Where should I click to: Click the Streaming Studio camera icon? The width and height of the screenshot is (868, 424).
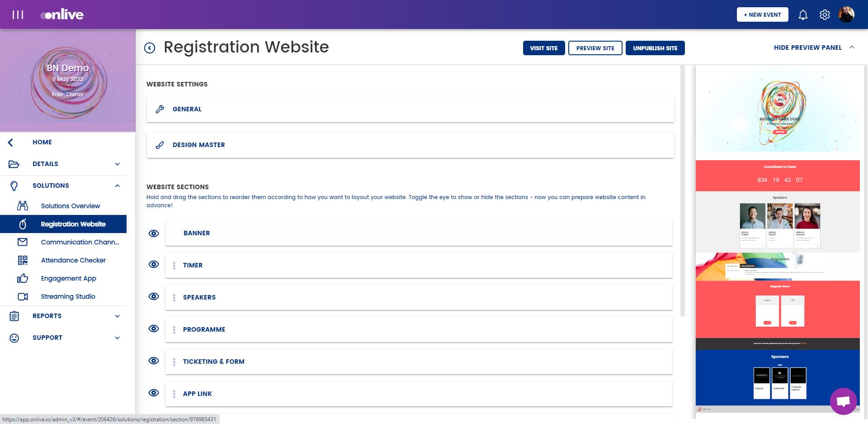pos(23,296)
